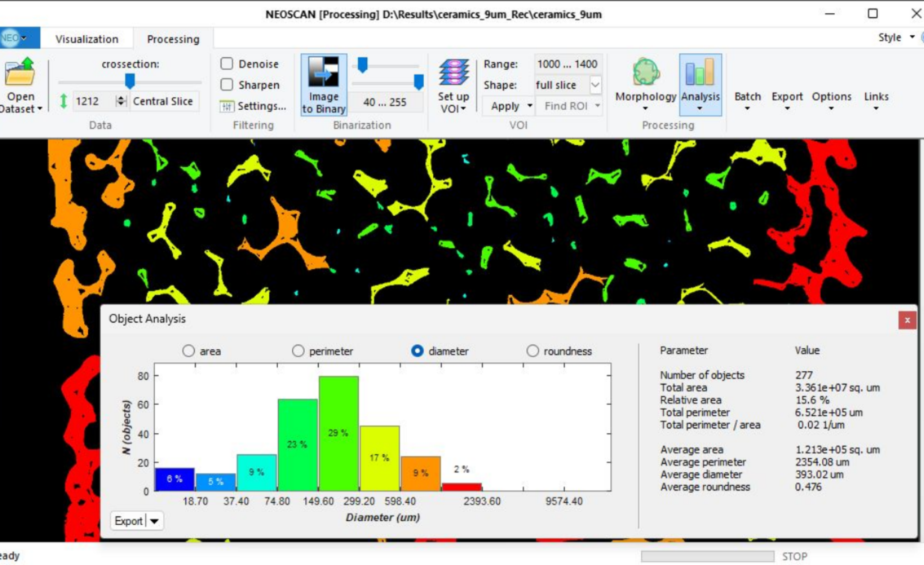Enable the Denoise checkbox

pos(227,64)
